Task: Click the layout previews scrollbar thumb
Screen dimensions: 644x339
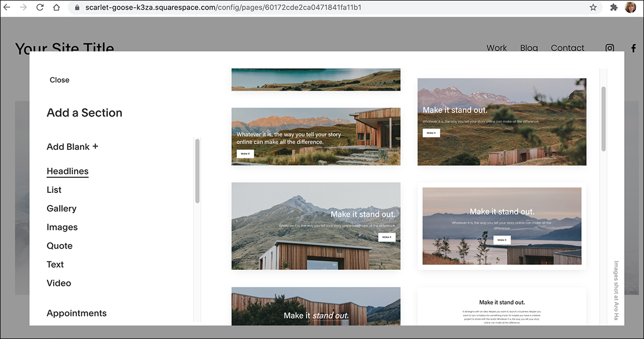Action: tap(603, 118)
